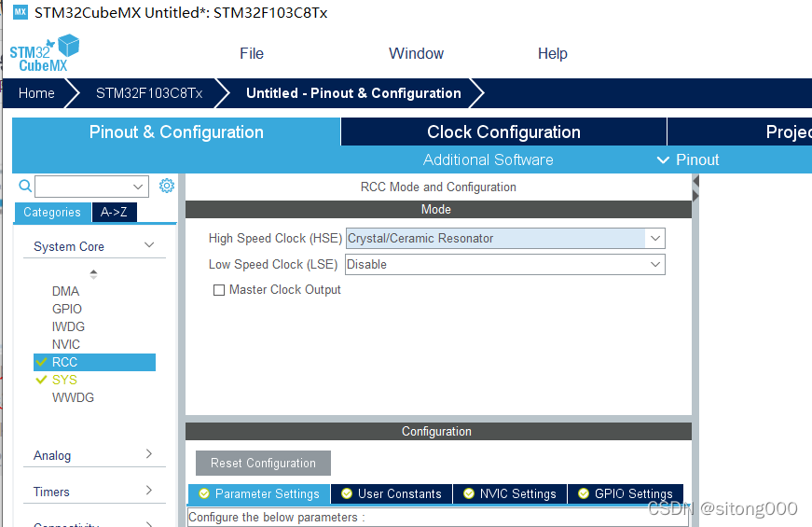Open Additional Software
Screen dimensions: 812x527
[488, 159]
